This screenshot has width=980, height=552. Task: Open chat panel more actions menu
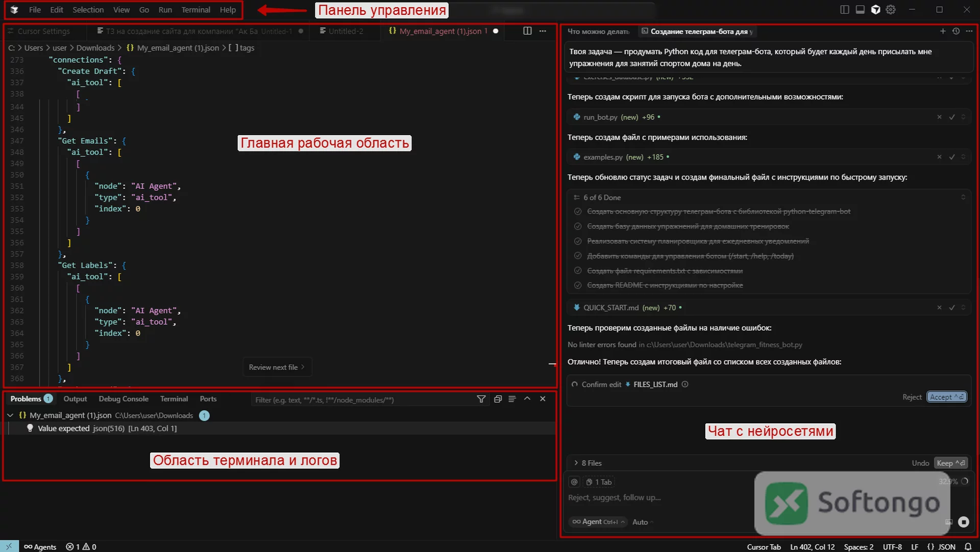coord(969,31)
